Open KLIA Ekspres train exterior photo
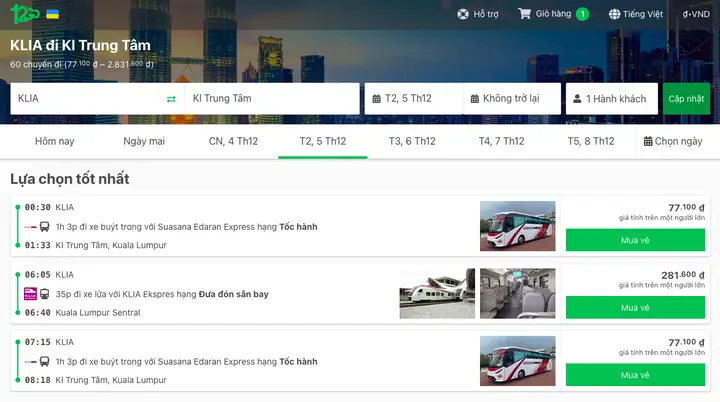 pos(437,294)
